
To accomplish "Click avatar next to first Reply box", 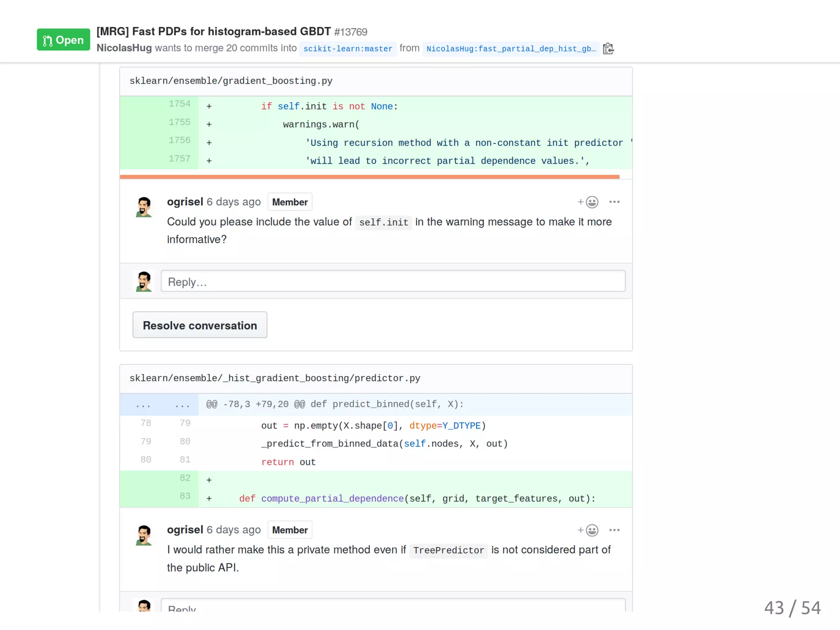I will 144,281.
